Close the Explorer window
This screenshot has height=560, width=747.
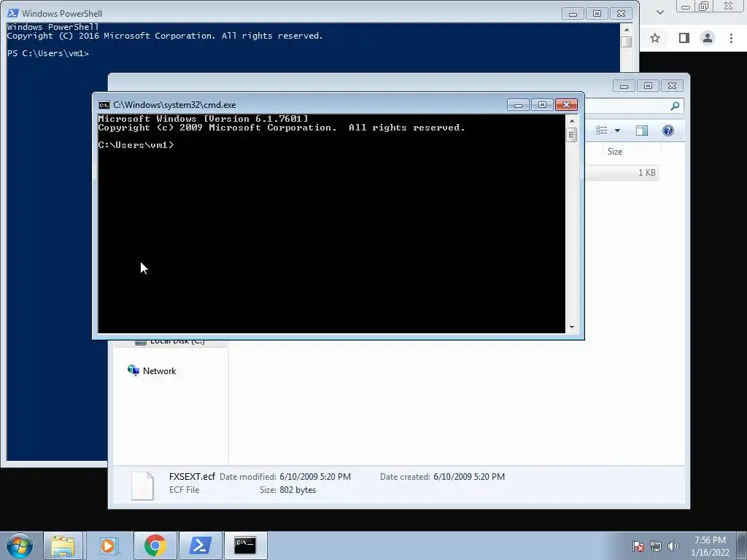point(672,86)
